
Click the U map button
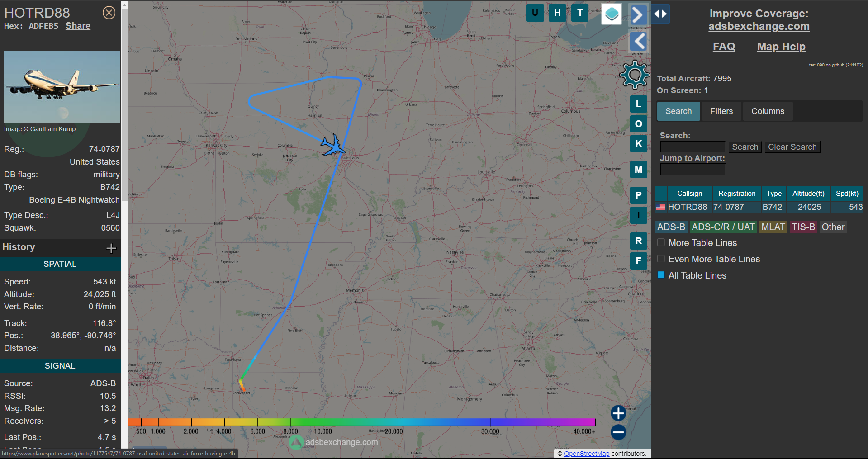tap(535, 13)
